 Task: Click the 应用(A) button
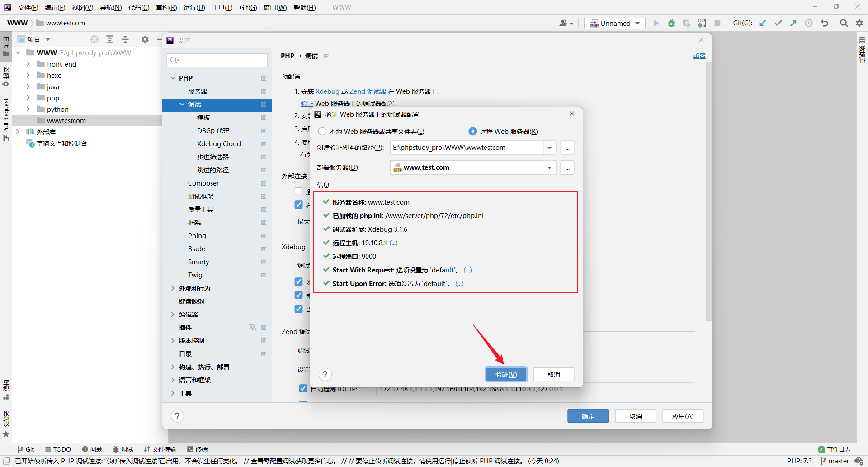click(x=683, y=416)
